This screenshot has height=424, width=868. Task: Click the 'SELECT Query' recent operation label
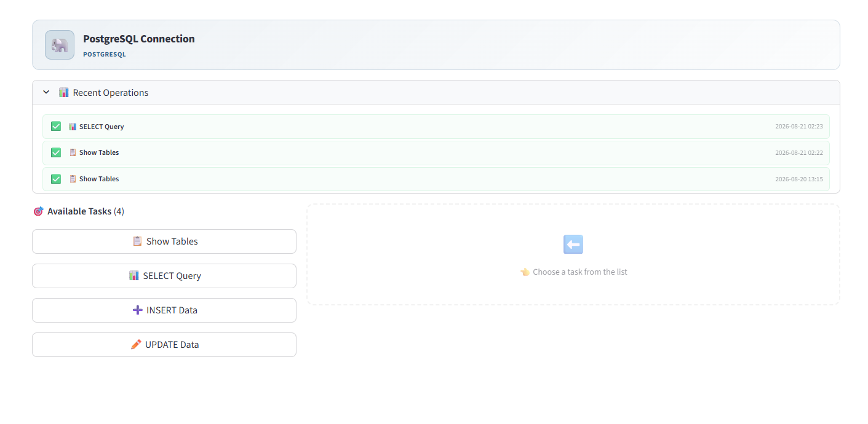click(x=102, y=127)
